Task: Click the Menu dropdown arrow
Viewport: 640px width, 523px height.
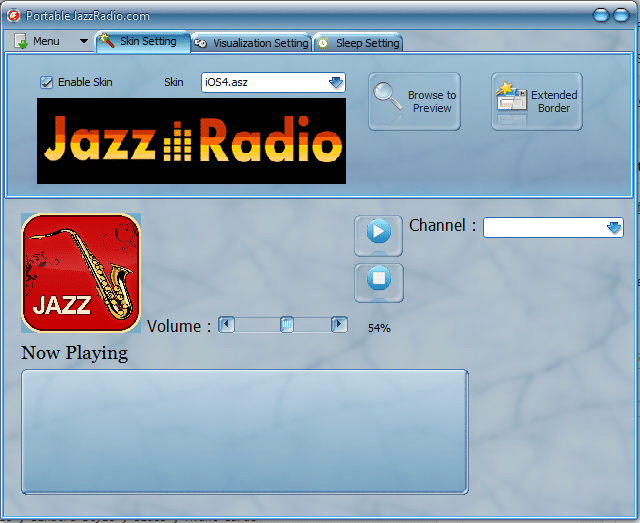Action: click(x=84, y=41)
